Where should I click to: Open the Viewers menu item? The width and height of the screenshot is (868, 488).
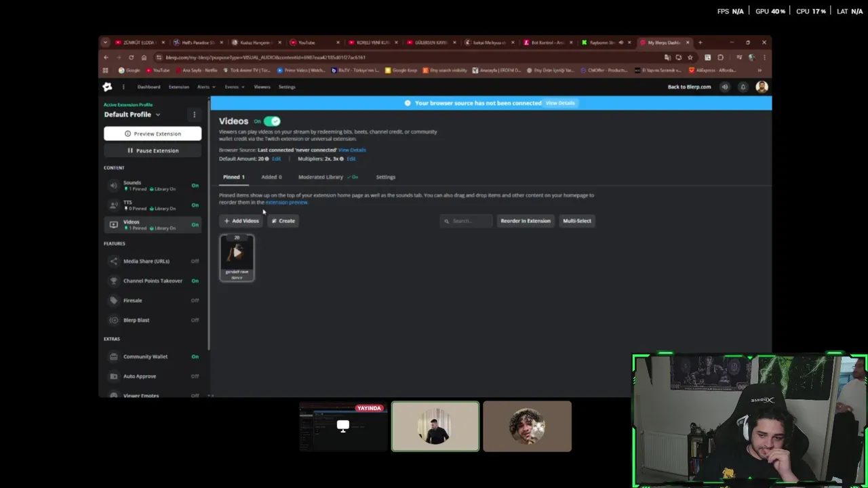tap(262, 87)
